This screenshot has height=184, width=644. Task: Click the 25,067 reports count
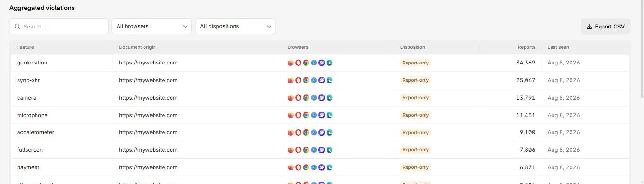pos(526,80)
